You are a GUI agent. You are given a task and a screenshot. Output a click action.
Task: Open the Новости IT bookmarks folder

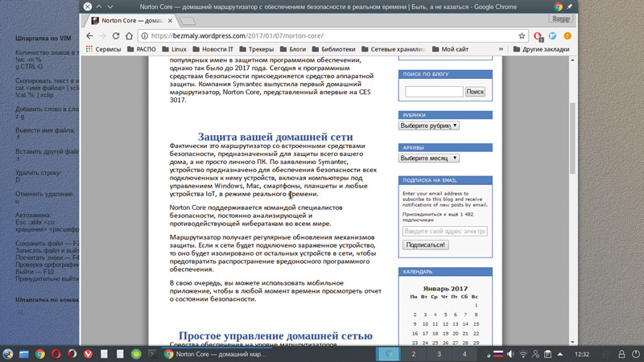pos(213,49)
